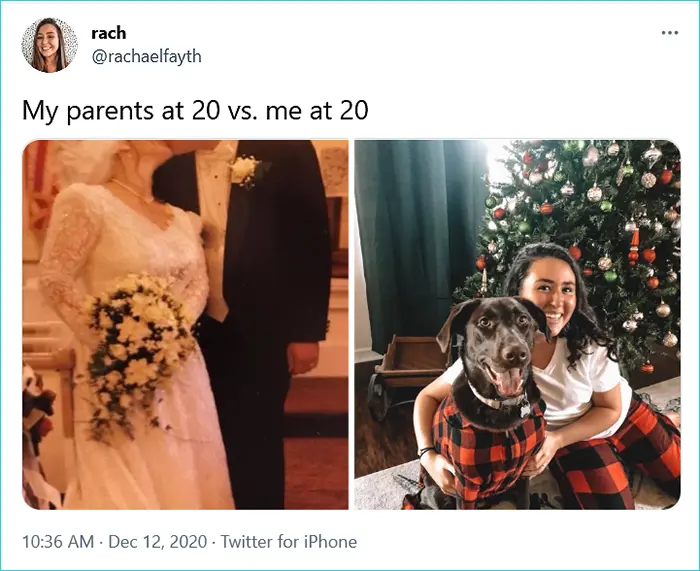The image size is (700, 571).
Task: Click the bridal bouquet in left photo
Action: click(139, 344)
